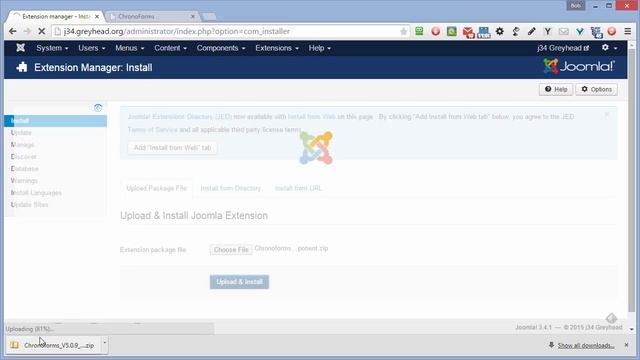Click the first red round extension icon

[x=436, y=31]
